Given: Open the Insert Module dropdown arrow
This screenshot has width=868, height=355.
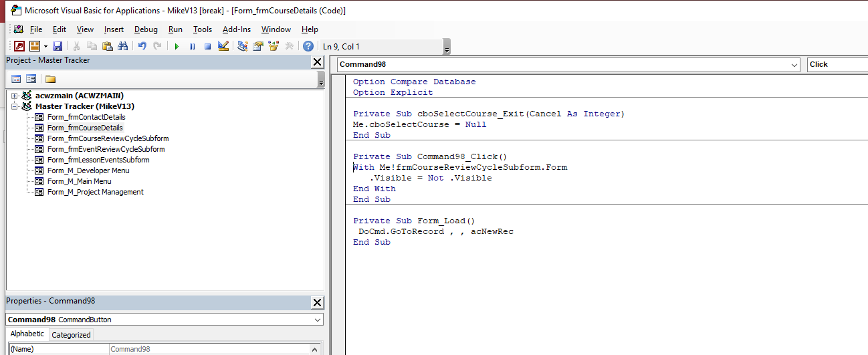Looking at the screenshot, I should (45, 46).
